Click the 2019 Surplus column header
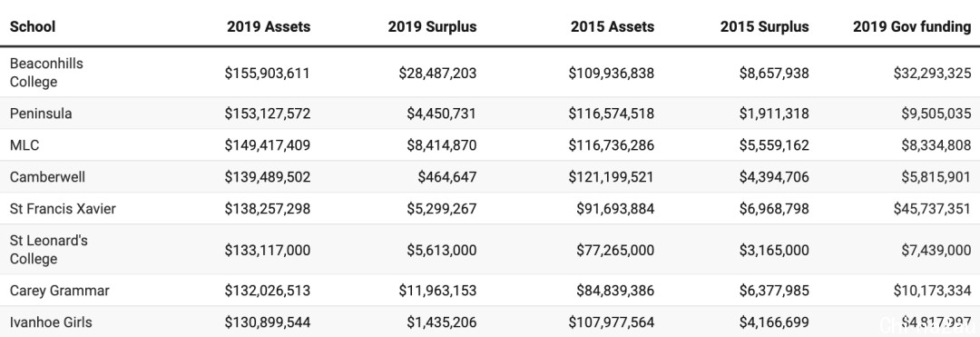 point(432,27)
